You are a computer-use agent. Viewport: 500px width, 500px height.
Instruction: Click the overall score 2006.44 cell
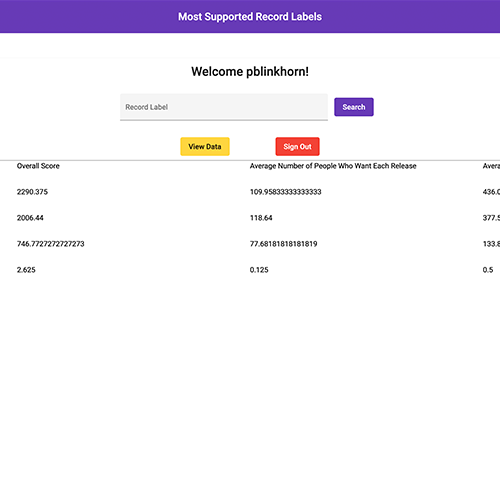tap(30, 218)
